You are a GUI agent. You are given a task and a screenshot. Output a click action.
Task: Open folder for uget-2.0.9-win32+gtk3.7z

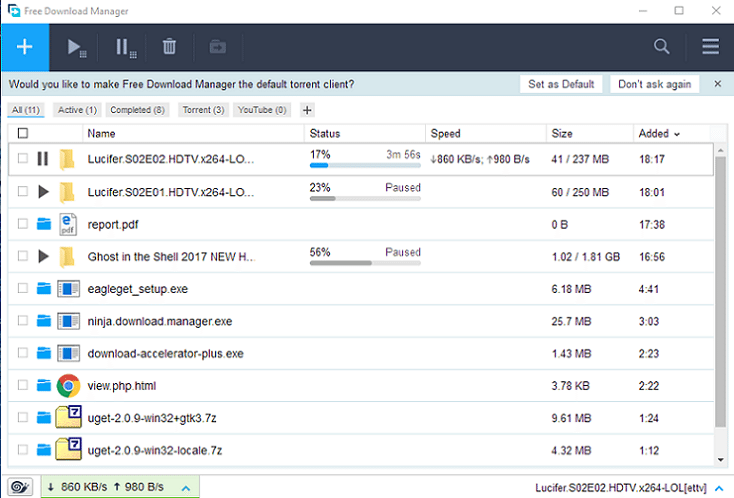tap(44, 417)
